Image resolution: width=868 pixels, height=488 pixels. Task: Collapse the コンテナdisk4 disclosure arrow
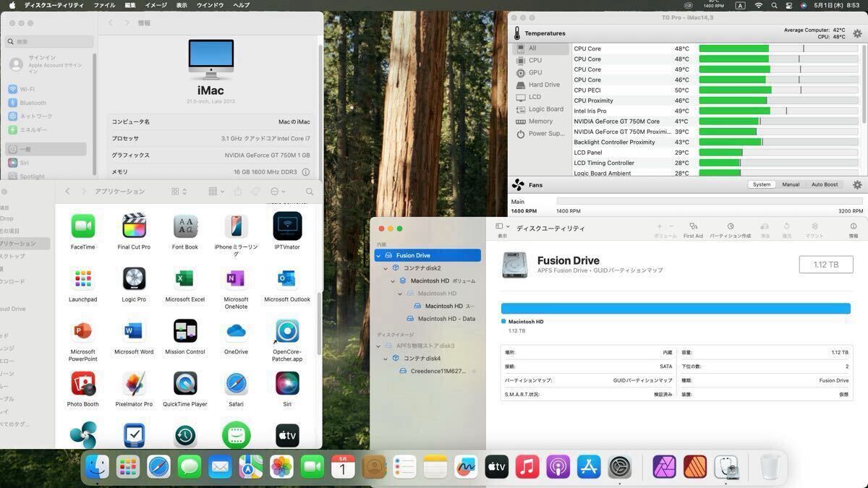[386, 359]
